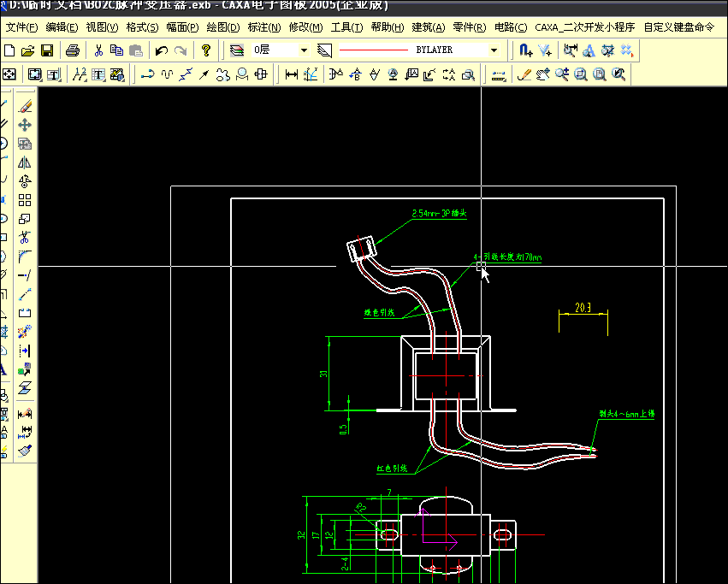The width and height of the screenshot is (728, 584).
Task: Open the 标注(N) menu
Action: 264,28
